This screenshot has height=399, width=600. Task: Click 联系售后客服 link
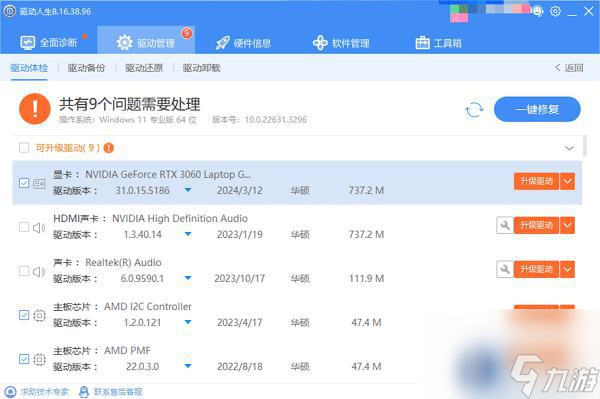(x=110, y=392)
